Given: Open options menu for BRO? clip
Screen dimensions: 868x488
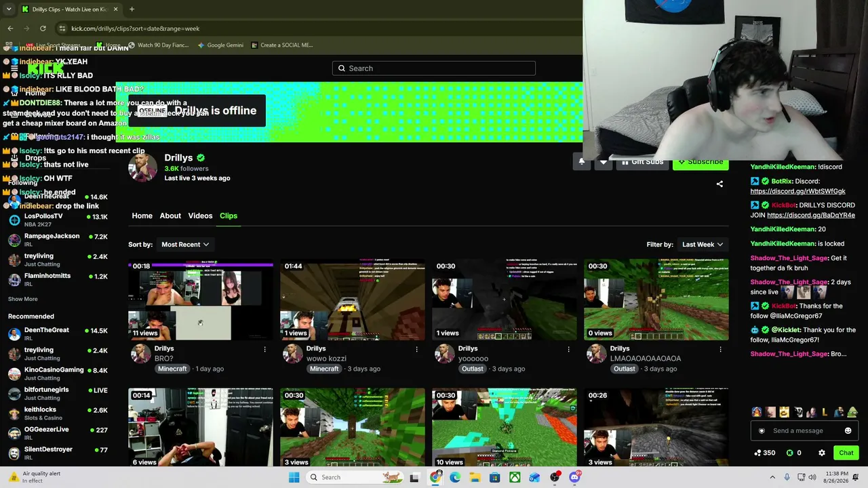Looking at the screenshot, I should point(264,349).
